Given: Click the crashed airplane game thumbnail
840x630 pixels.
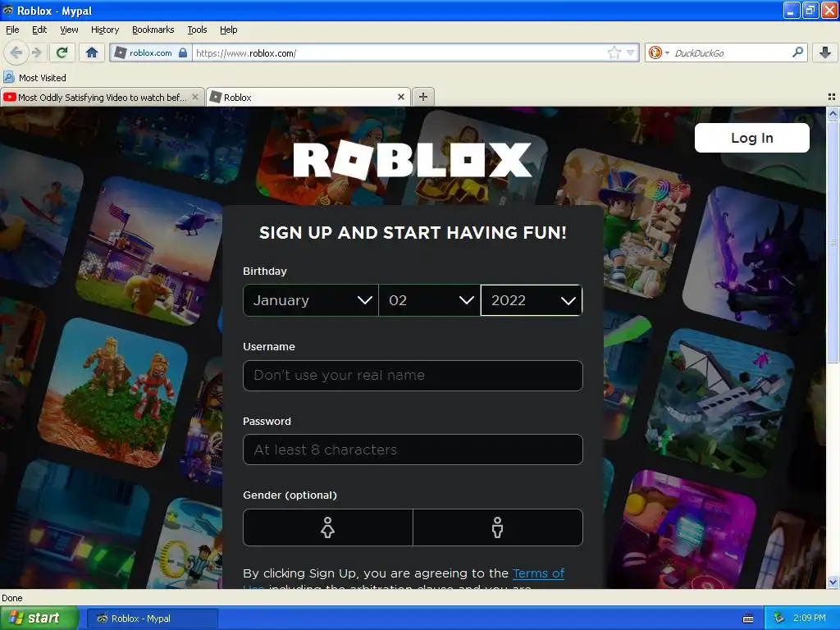Looking at the screenshot, I should coord(720,403).
